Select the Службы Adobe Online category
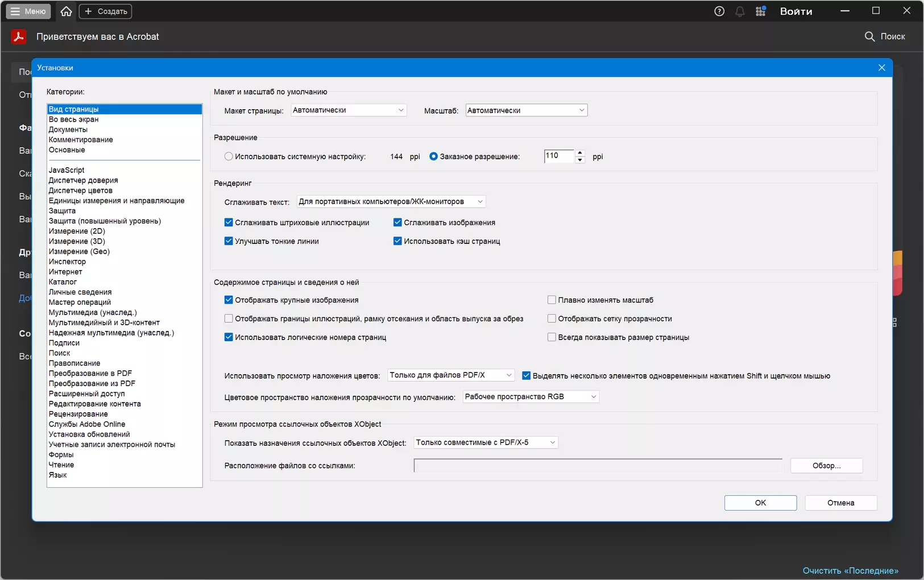 [125, 424]
